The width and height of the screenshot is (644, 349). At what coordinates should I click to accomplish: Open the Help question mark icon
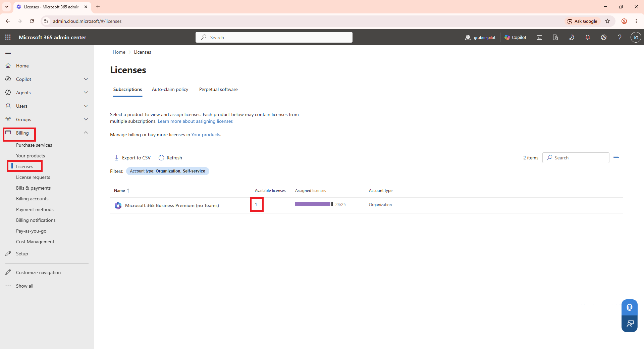tap(620, 37)
